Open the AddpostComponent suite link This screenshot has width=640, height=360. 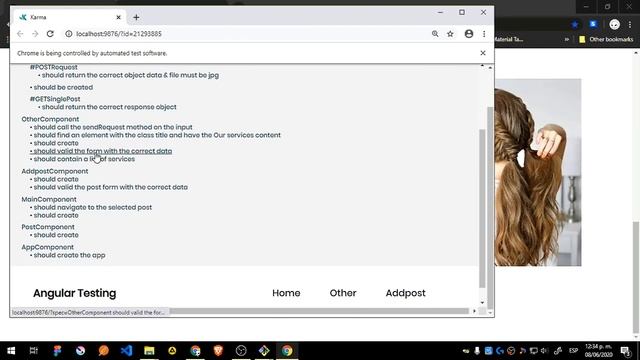55,171
